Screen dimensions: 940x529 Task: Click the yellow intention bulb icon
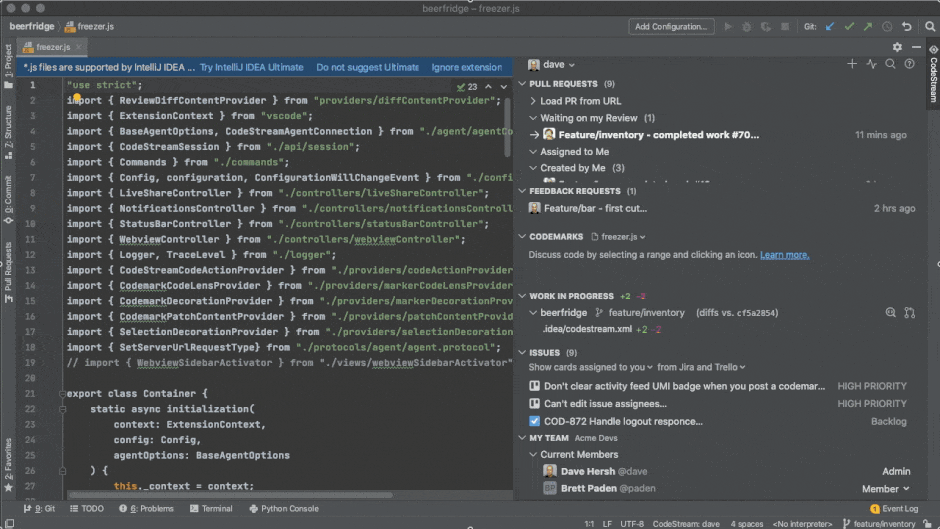(x=77, y=97)
